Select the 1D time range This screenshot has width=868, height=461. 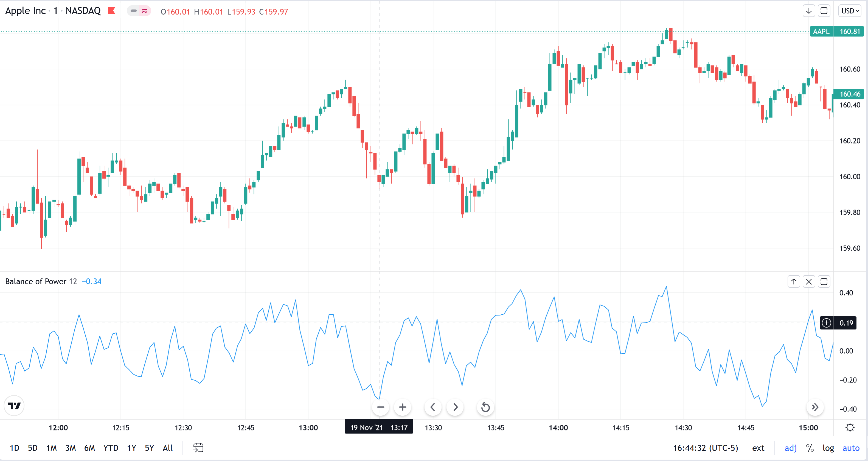15,448
